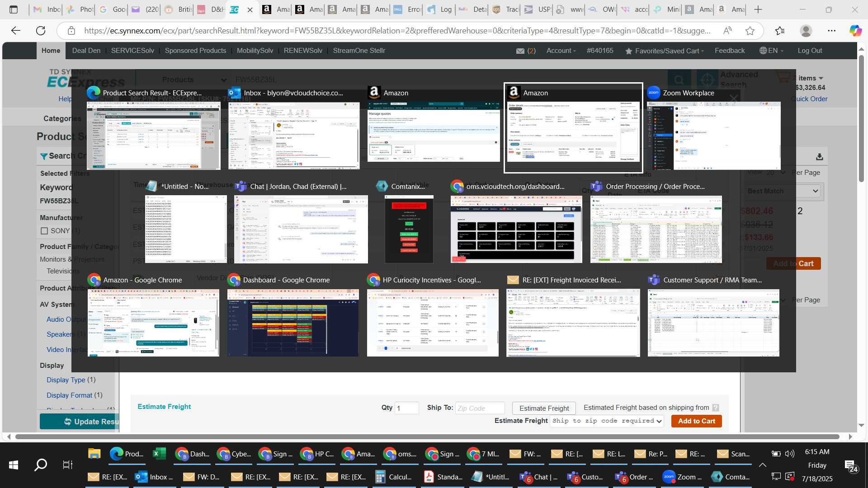Click the download icon in results panel

pos(819,157)
